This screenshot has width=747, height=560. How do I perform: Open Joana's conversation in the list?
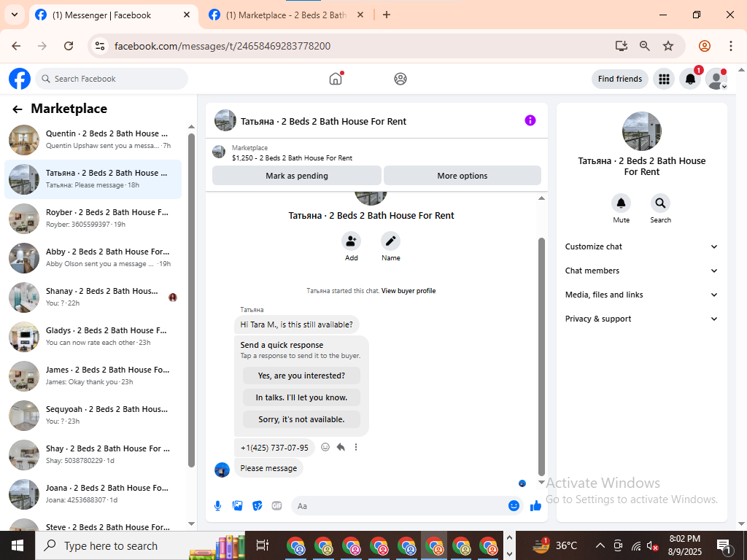tap(93, 494)
